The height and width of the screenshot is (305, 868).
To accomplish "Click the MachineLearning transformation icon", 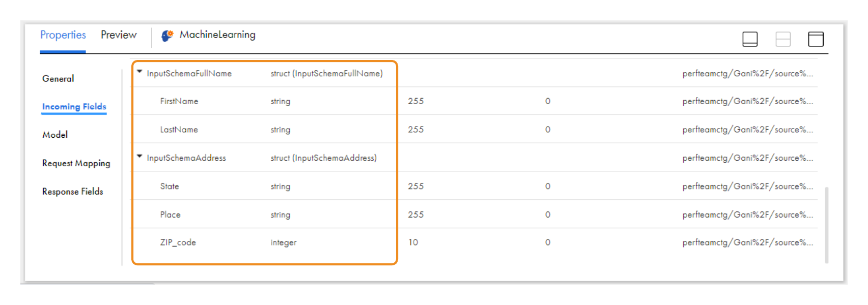I will coord(167,36).
